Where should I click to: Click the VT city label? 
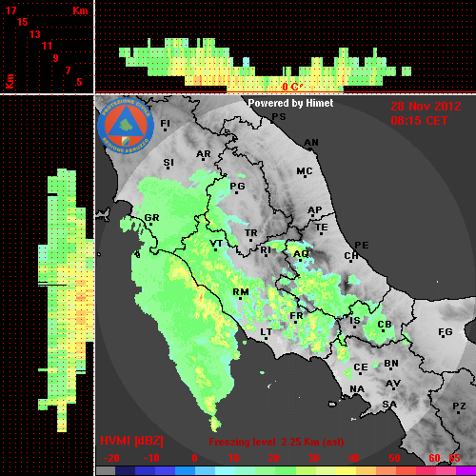coord(216,244)
